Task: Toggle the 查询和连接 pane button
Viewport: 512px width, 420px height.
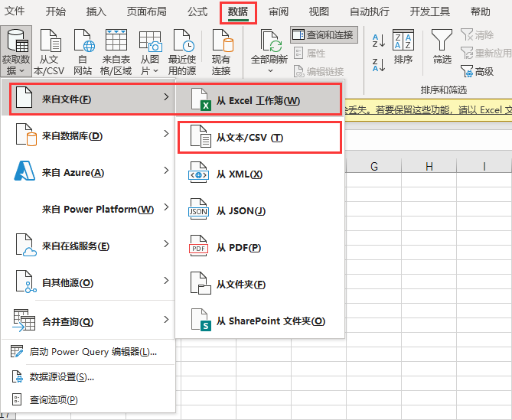Action: (324, 34)
